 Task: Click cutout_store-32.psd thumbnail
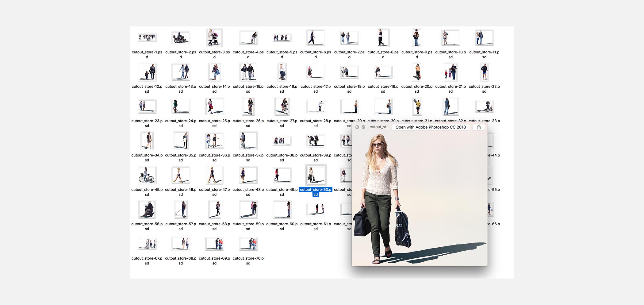[451, 106]
